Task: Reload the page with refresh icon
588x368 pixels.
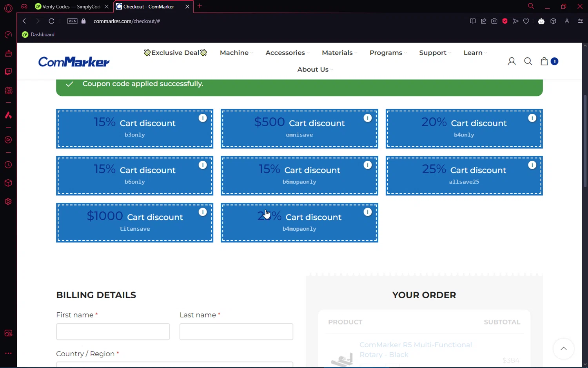Action: tap(51, 21)
